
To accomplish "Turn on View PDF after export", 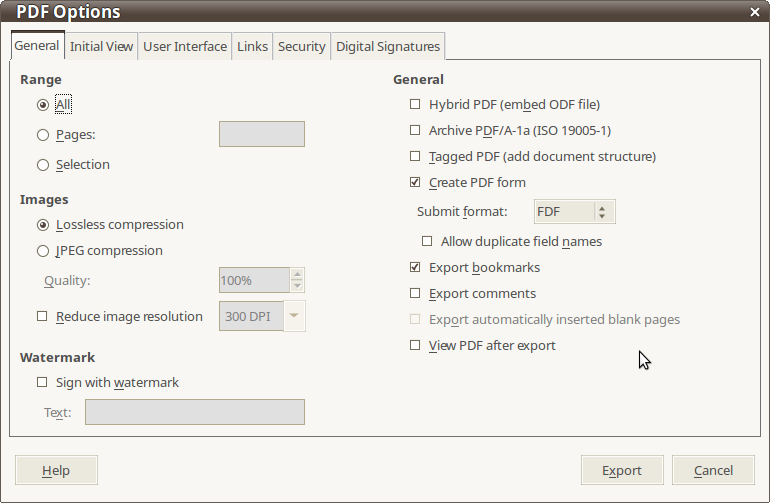I will 415,345.
